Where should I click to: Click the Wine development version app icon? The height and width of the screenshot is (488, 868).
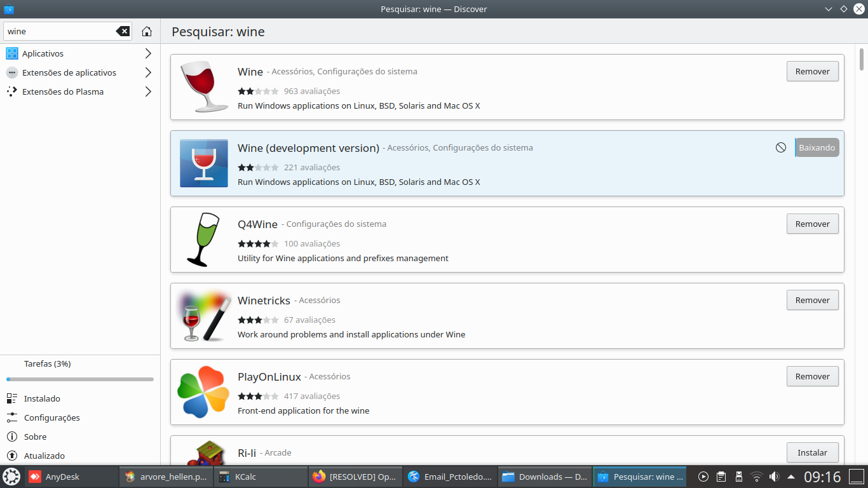click(203, 163)
